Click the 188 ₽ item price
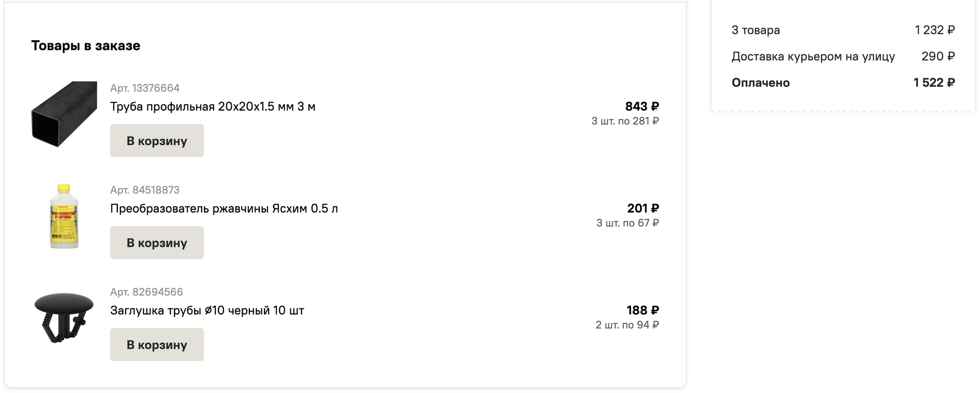Viewport: 980px width, 393px height. coord(643,310)
